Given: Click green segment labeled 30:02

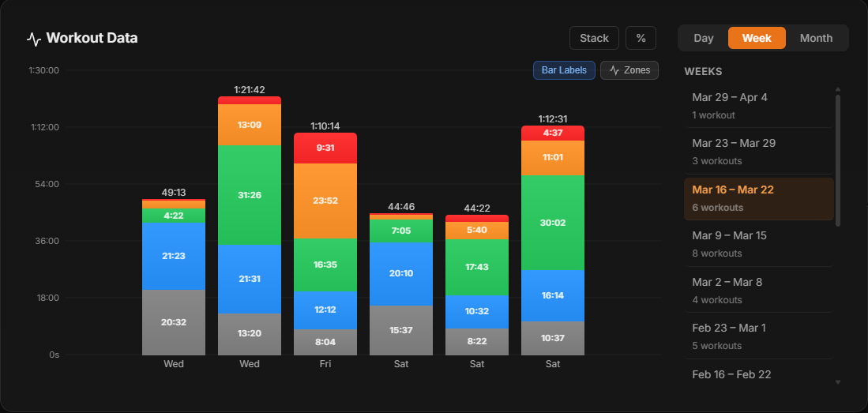Looking at the screenshot, I should click(553, 223).
